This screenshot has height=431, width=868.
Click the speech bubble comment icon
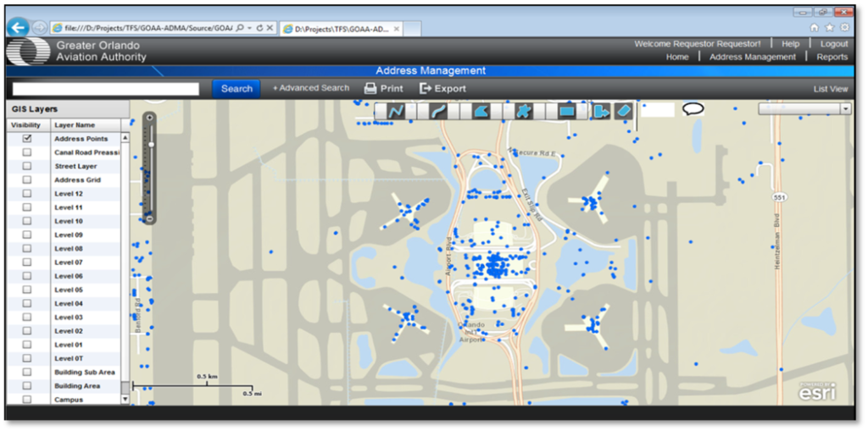coord(693,109)
